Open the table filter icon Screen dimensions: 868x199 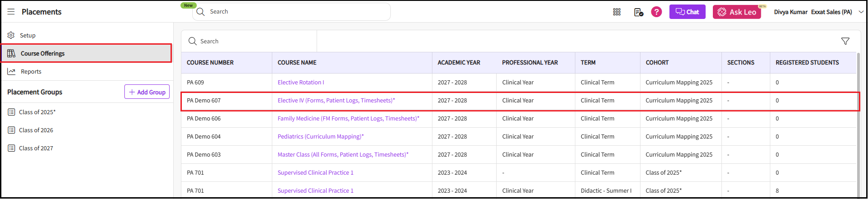(x=845, y=41)
